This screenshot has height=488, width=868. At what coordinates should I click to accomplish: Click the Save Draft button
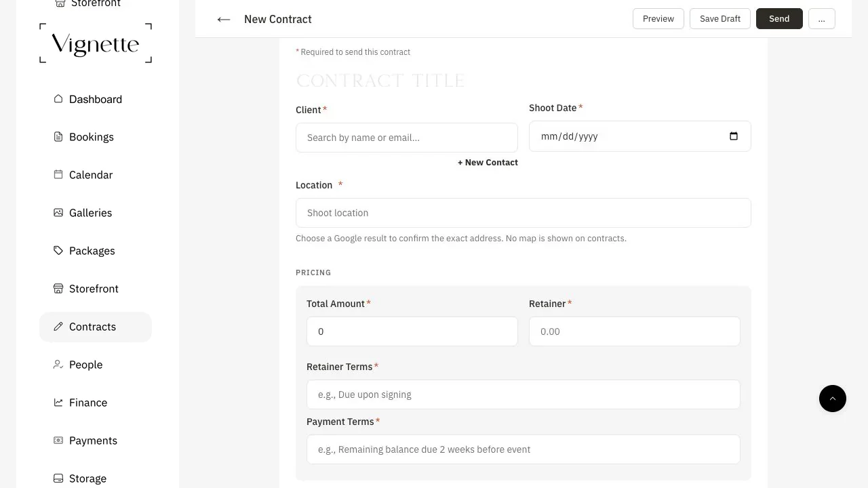tap(720, 19)
